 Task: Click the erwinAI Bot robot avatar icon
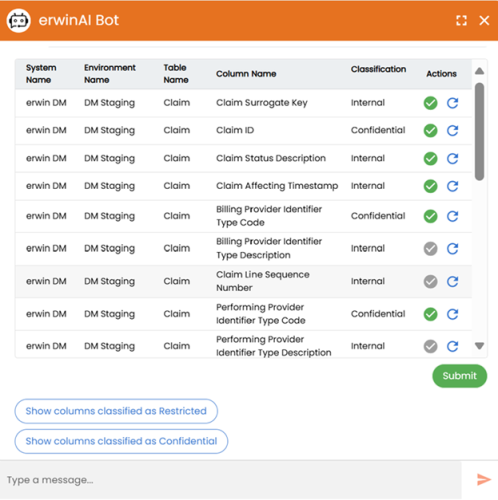point(19,21)
